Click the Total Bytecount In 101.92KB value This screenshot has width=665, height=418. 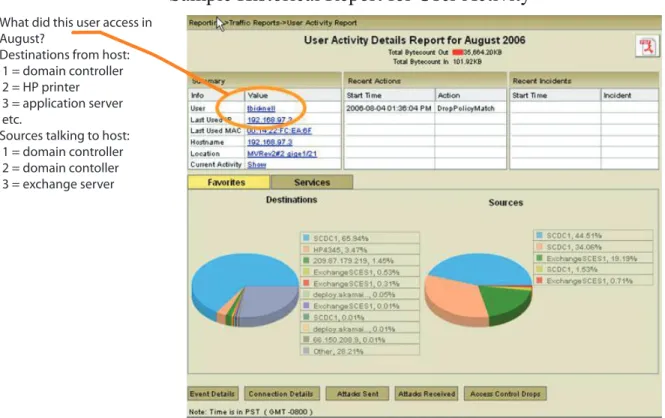pyautogui.click(x=467, y=62)
